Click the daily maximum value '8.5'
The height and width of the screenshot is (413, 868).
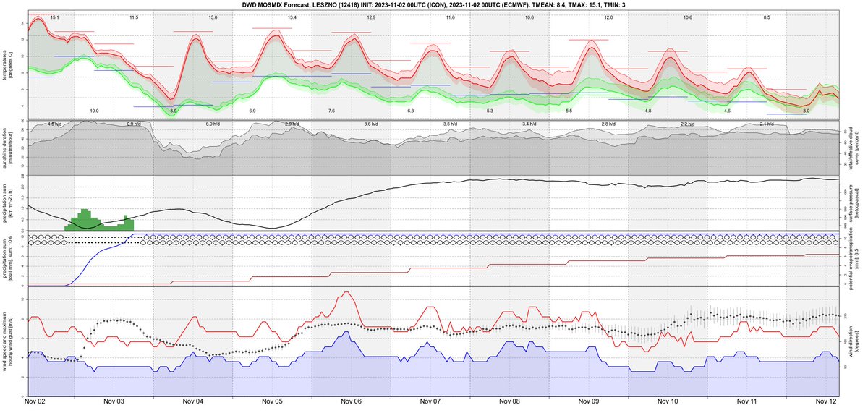pos(766,17)
